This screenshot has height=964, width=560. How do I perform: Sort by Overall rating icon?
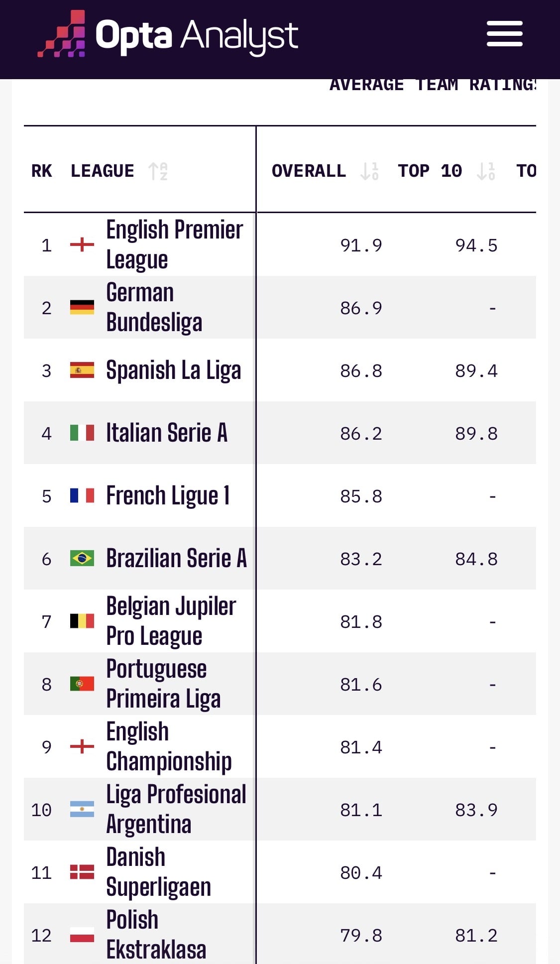tap(370, 171)
